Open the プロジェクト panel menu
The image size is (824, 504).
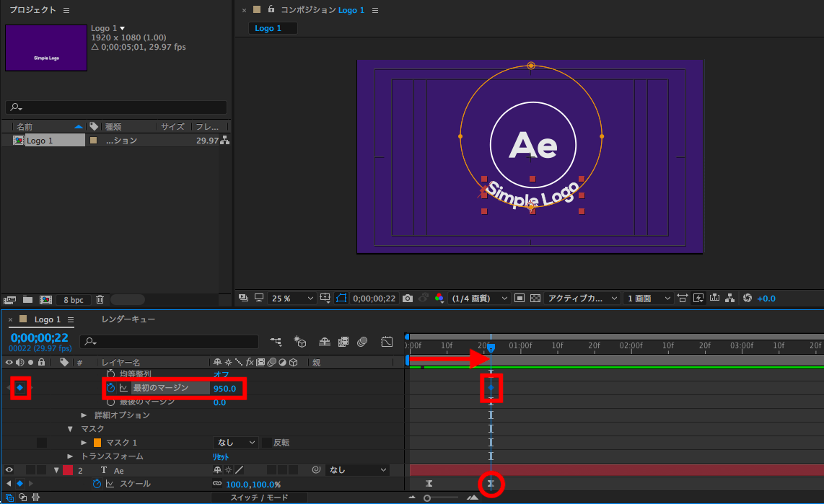coord(66,10)
